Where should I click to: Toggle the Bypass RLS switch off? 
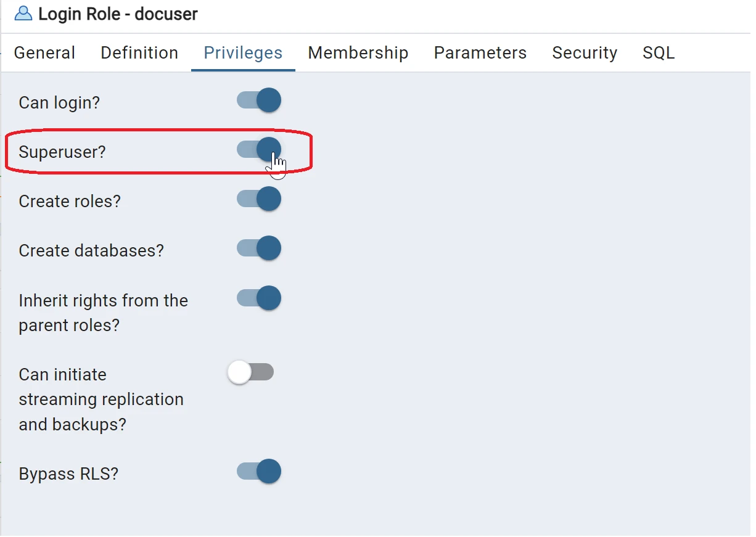point(259,472)
